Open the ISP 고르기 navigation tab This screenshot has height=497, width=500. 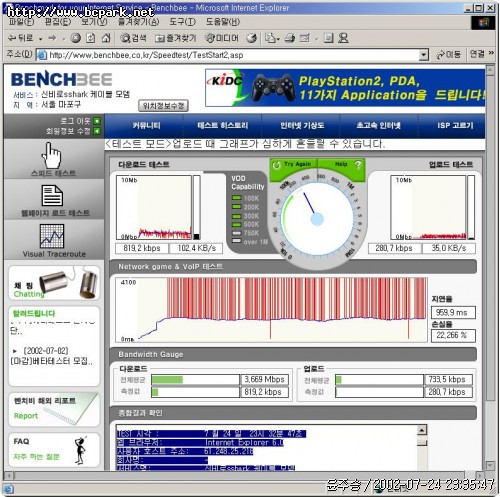(x=455, y=126)
